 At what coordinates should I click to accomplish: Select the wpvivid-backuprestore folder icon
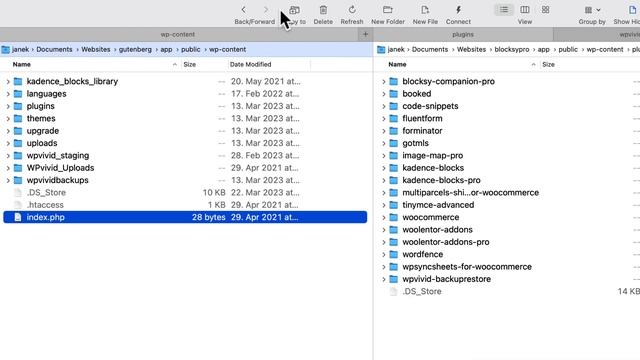pos(393,279)
